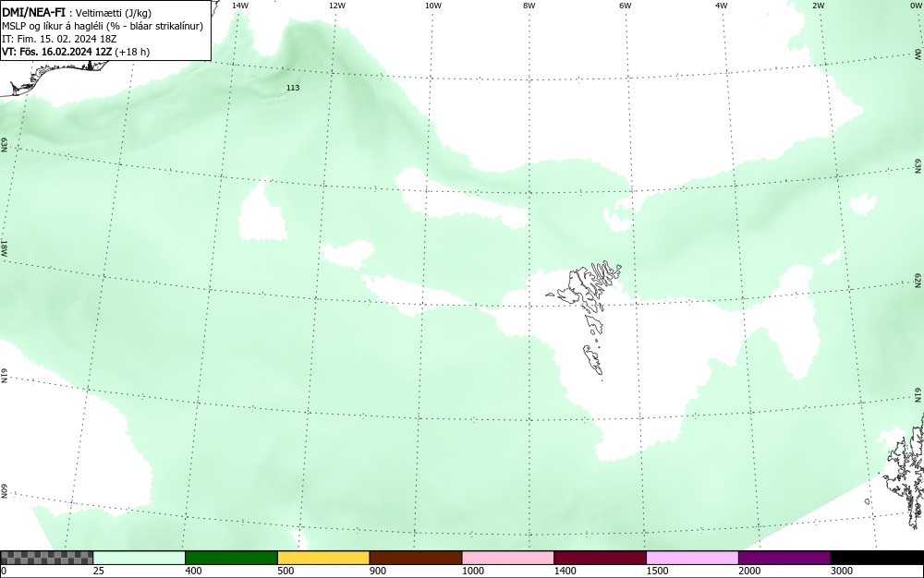Click the "10W" longitude label
The height and width of the screenshot is (578, 924).
click(x=433, y=6)
